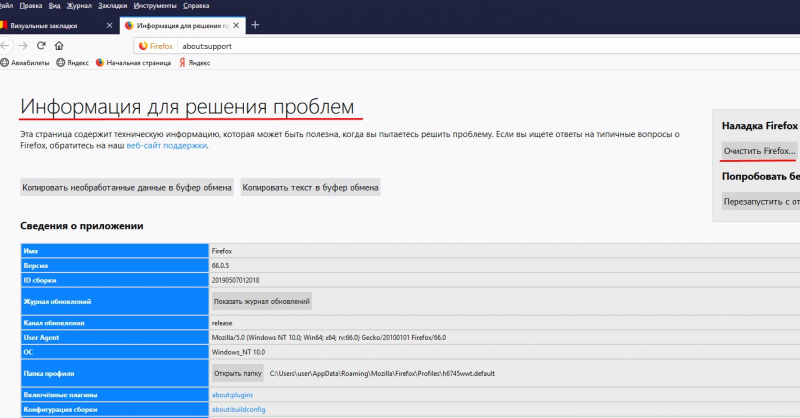This screenshot has height=418, width=800.
Task: Click Копировать текст в буфер обмена
Action: (x=310, y=187)
